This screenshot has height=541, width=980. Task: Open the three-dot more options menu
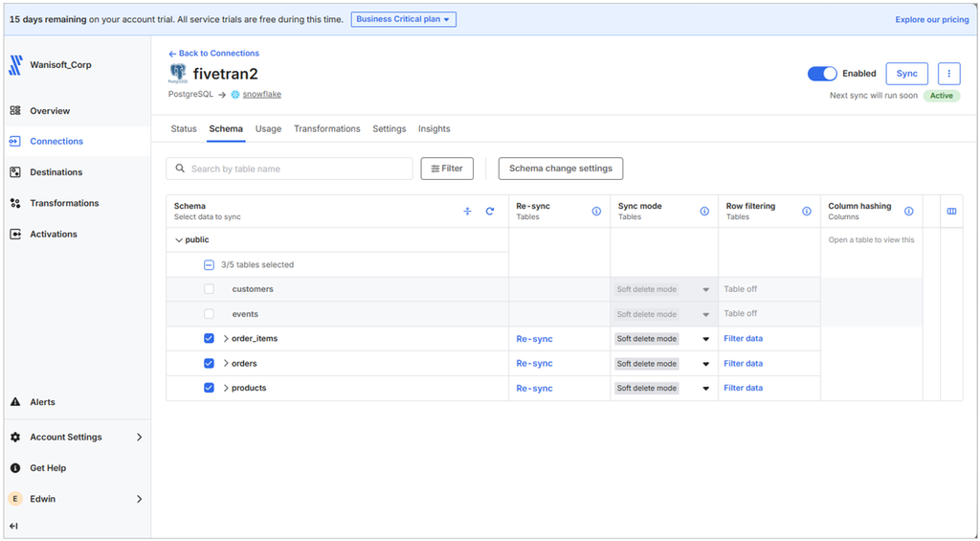(x=948, y=74)
